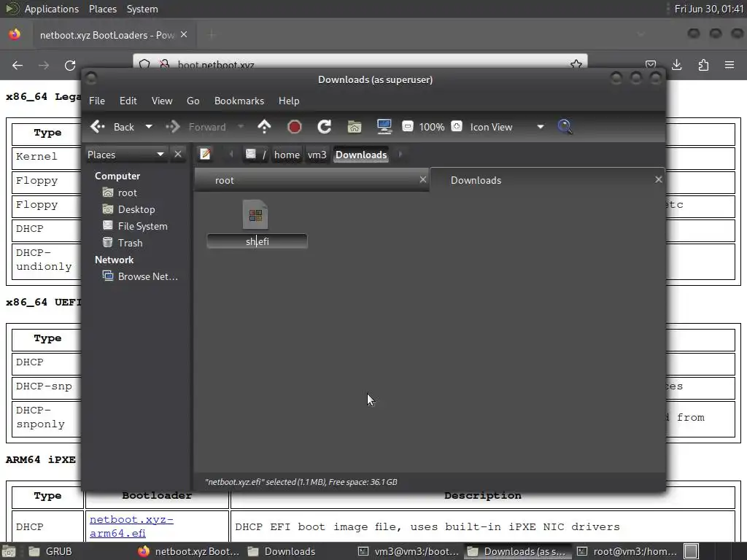This screenshot has height=560, width=747.
Task: Open Firefox hamburger application menu
Action: 729,65
